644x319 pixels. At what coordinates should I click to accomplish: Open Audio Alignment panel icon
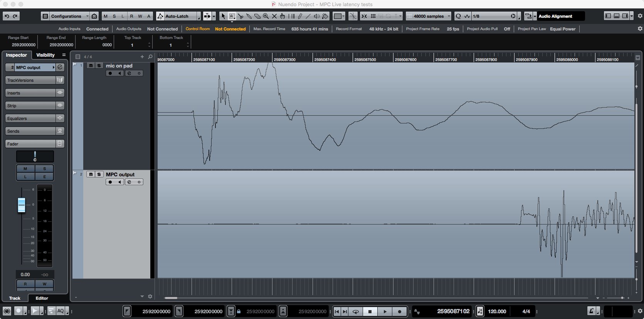tap(528, 16)
